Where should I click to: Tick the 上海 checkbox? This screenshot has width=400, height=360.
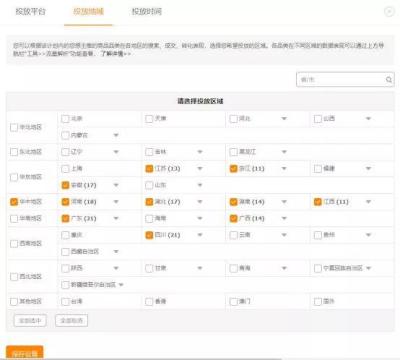coord(65,169)
